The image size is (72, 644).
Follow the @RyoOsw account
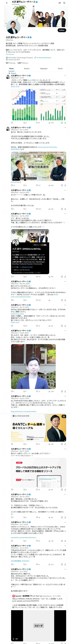pyautogui.click(x=62, y=30)
